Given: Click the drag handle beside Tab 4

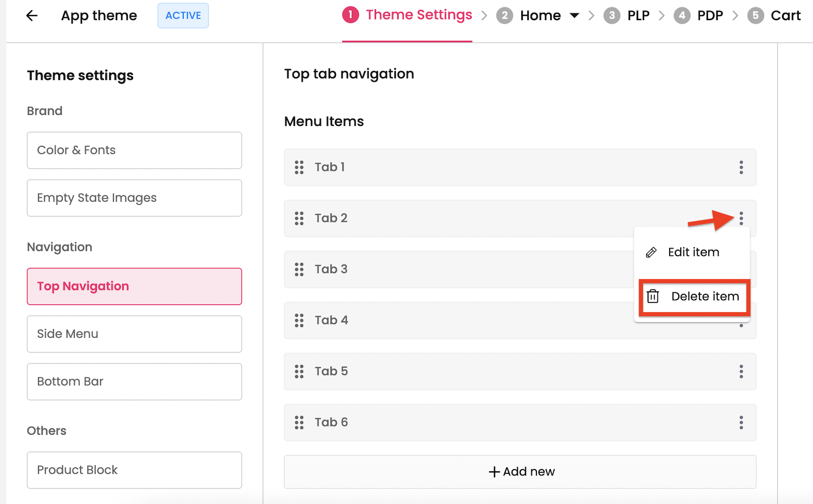Looking at the screenshot, I should tap(299, 320).
